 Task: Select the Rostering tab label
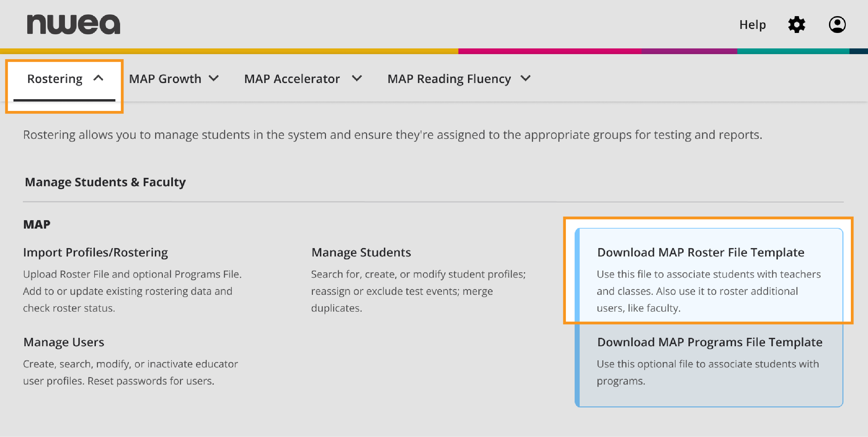tap(55, 79)
